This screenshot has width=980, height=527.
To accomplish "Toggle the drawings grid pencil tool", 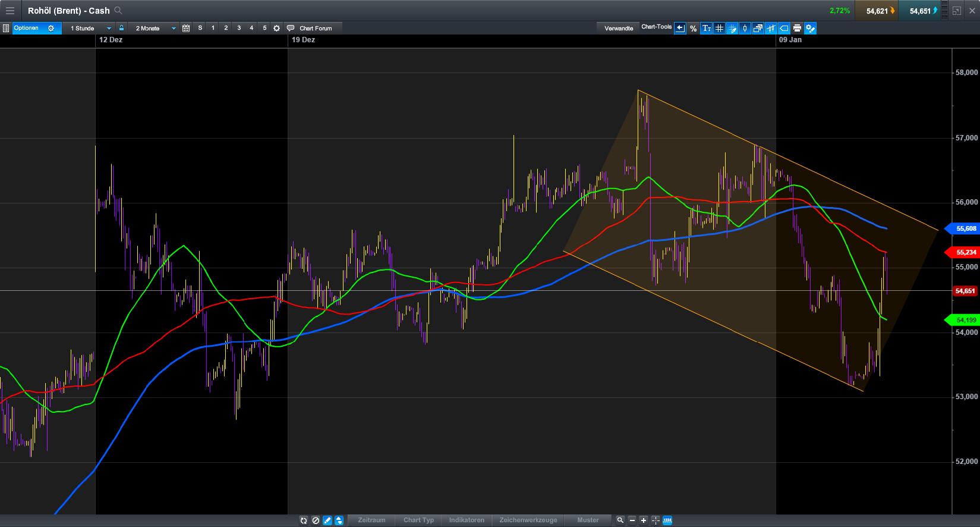I will pos(732,28).
